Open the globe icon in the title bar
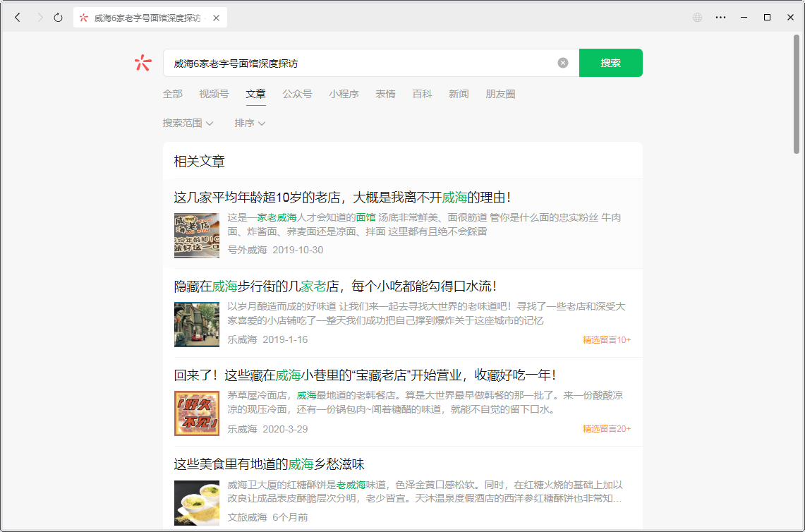The width and height of the screenshot is (805, 532). [697, 18]
